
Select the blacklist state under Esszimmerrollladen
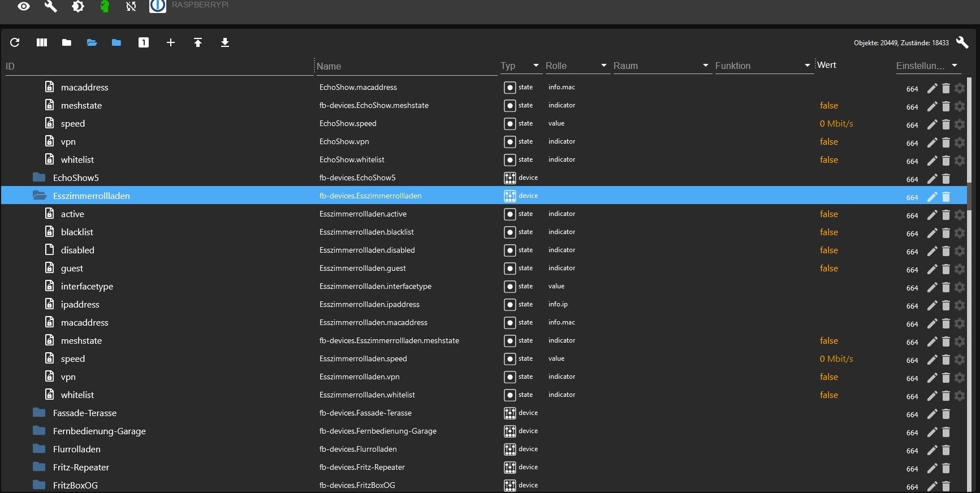coord(77,232)
